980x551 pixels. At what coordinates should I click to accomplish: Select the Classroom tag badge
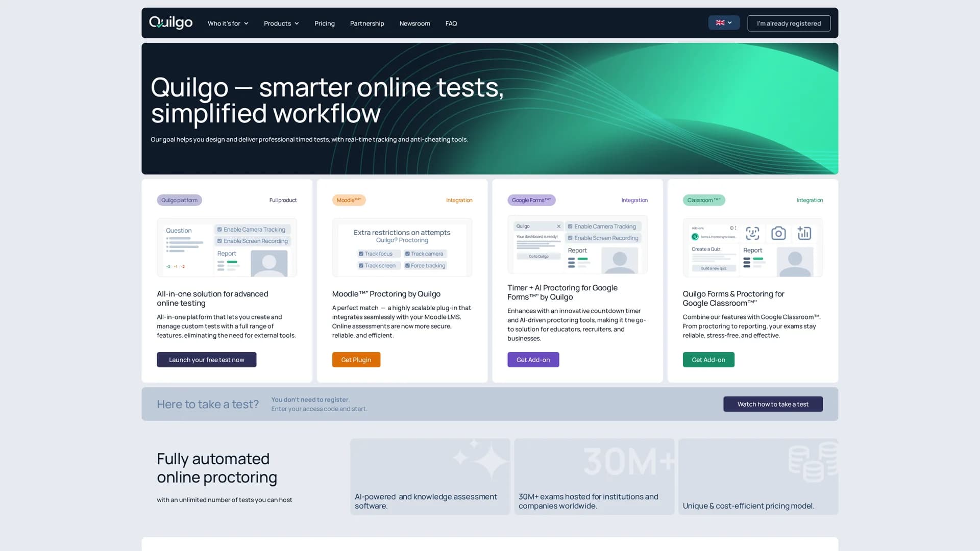point(704,200)
